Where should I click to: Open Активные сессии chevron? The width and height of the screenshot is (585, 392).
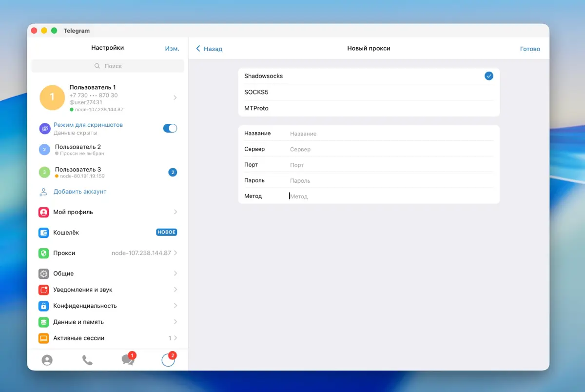click(x=175, y=338)
